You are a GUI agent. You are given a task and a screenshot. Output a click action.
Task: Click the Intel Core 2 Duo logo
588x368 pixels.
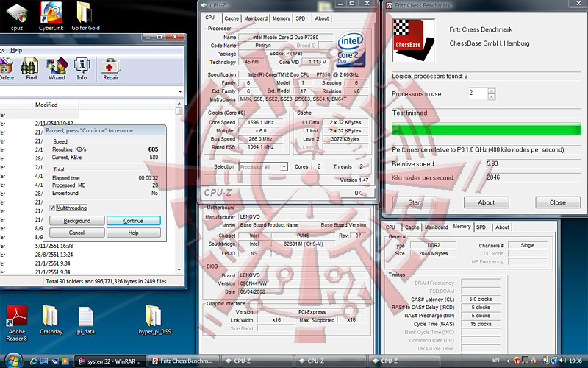[x=351, y=50]
